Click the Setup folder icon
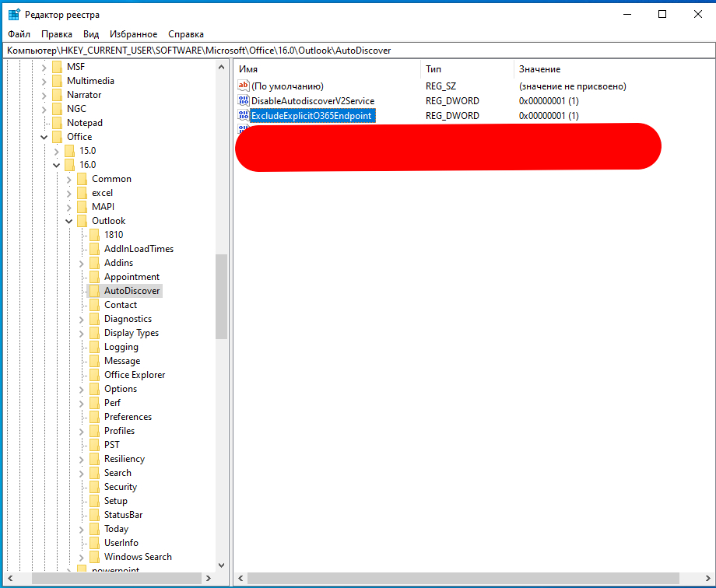This screenshot has height=588, width=716. click(x=94, y=501)
